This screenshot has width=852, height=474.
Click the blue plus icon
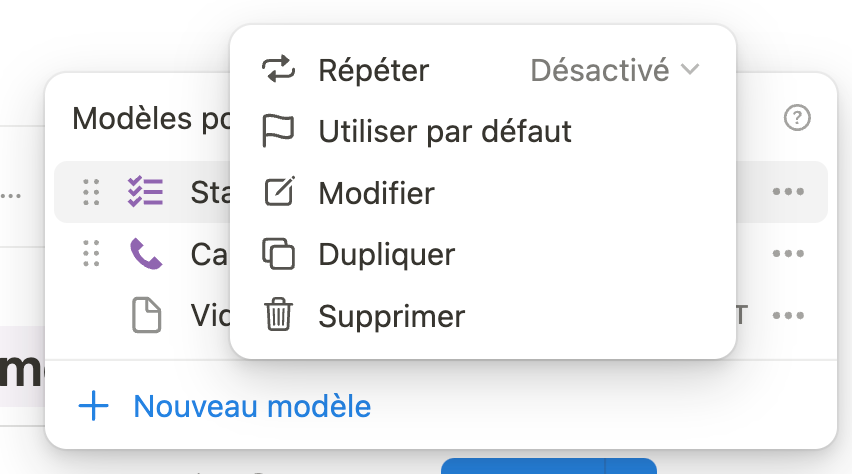coord(93,407)
